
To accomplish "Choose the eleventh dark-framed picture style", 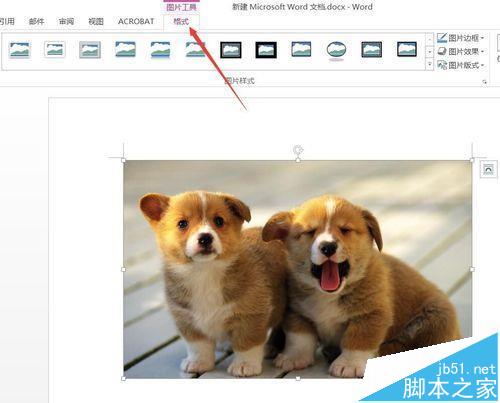I will pos(372,50).
